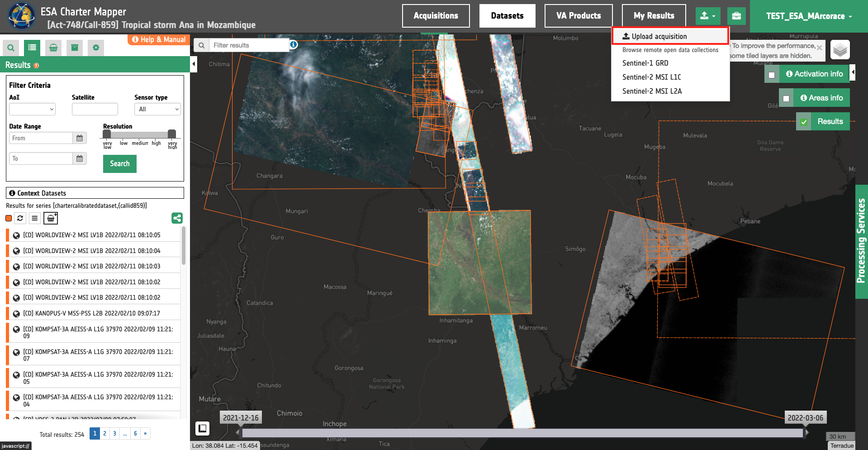Click the timeline toggle icon at map bottom-left

click(202, 428)
